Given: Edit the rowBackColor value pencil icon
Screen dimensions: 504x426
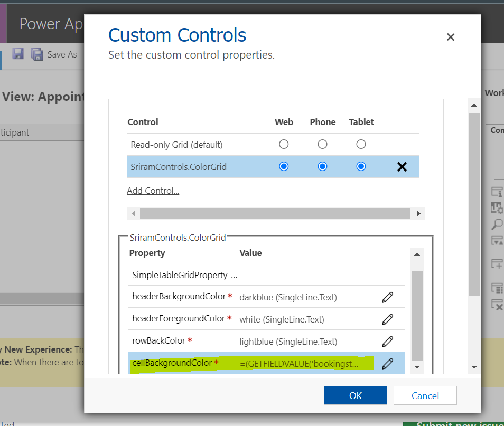Looking at the screenshot, I should click(x=387, y=342).
